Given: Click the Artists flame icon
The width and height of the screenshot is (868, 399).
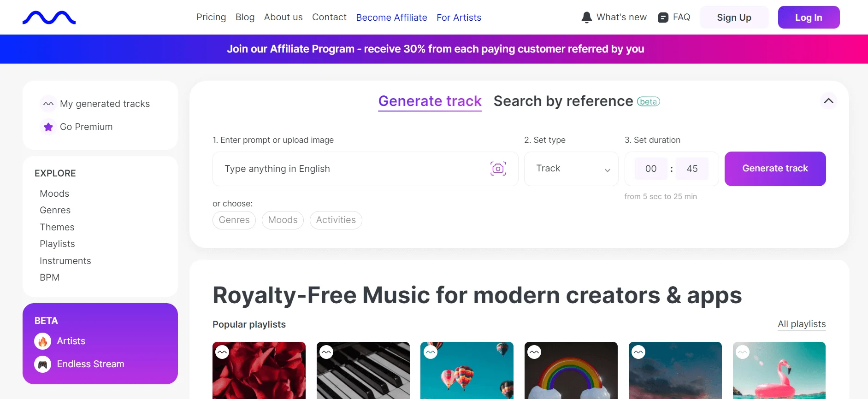Looking at the screenshot, I should click(42, 341).
